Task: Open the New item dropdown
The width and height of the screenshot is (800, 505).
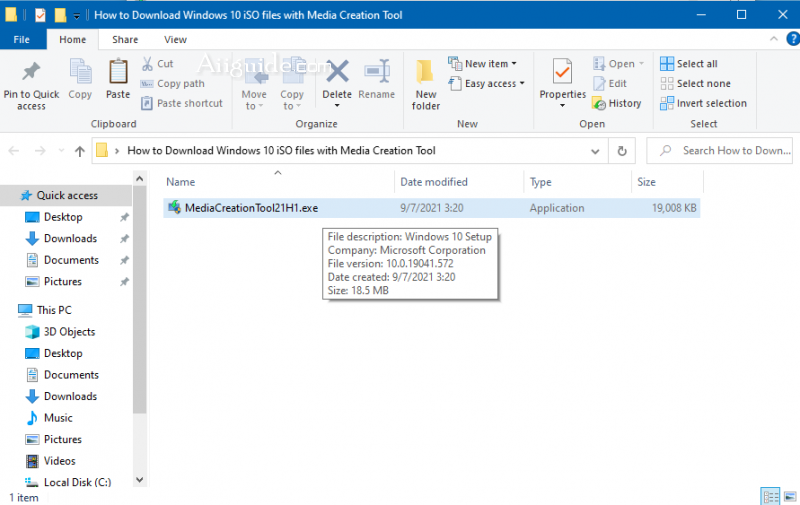Action: pos(482,64)
